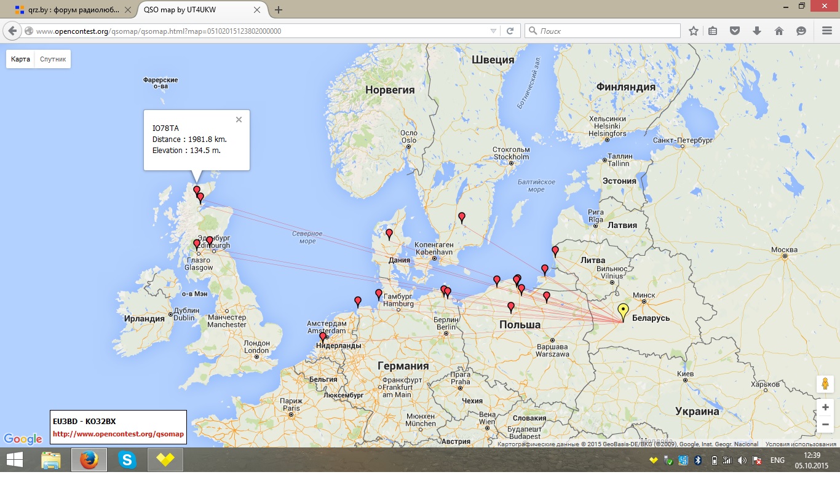Reload the page using the refresh icon

click(x=510, y=31)
